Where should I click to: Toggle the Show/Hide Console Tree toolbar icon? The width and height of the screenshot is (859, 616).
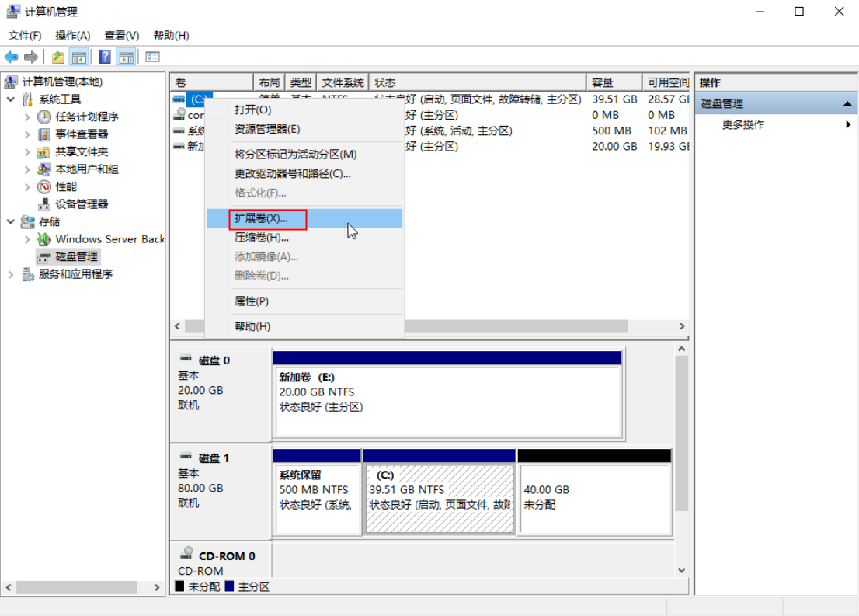[x=78, y=57]
